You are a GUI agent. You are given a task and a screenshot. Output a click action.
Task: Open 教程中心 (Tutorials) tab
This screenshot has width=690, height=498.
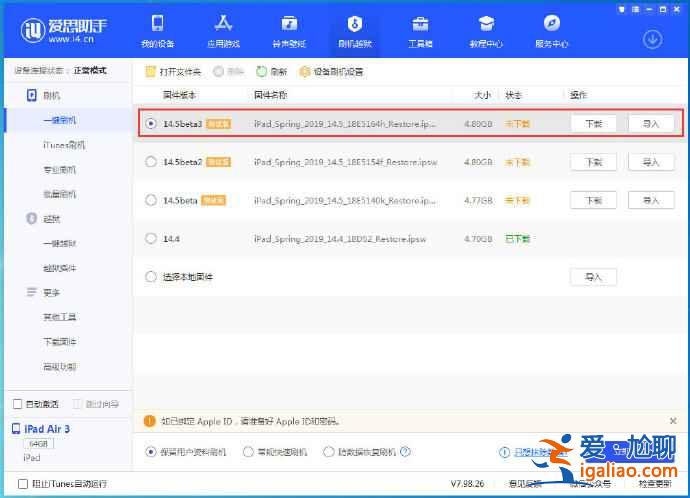click(x=486, y=32)
